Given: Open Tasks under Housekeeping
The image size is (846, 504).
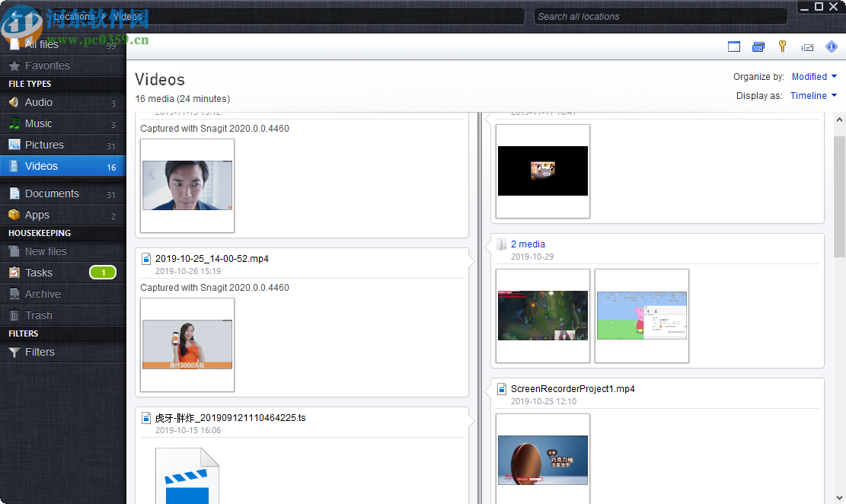Looking at the screenshot, I should [39, 273].
